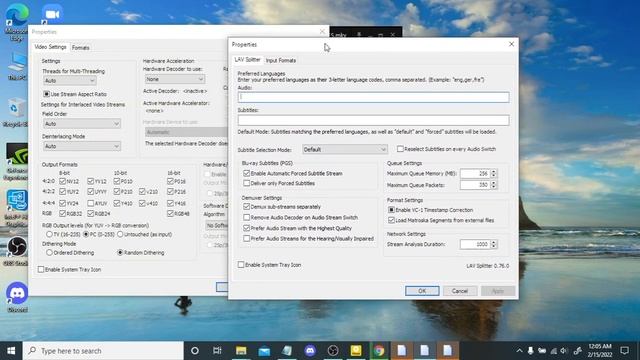Open GeForce Experience desktop icon
Viewport: 640px width, 360px height.
pos(16,161)
